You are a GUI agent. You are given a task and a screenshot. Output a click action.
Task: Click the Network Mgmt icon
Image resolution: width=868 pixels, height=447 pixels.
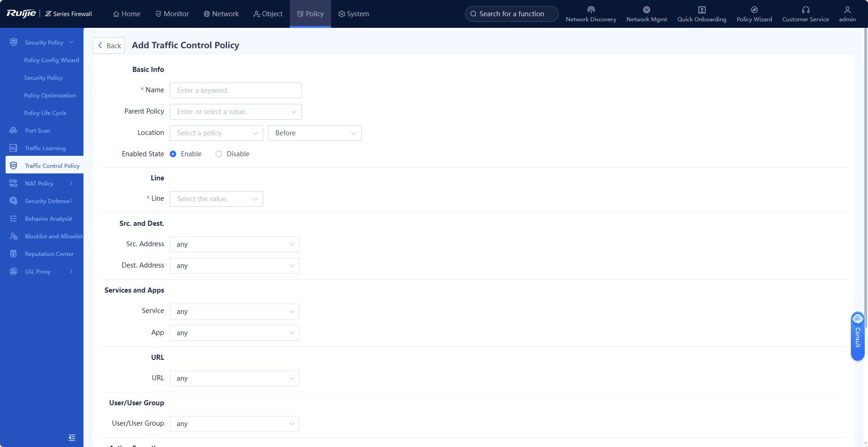pos(646,10)
